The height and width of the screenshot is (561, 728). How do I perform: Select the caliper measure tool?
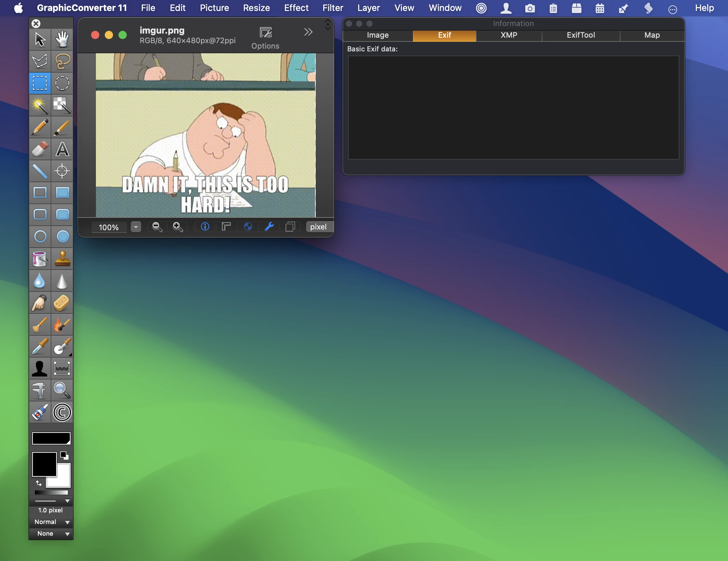pos(40,390)
